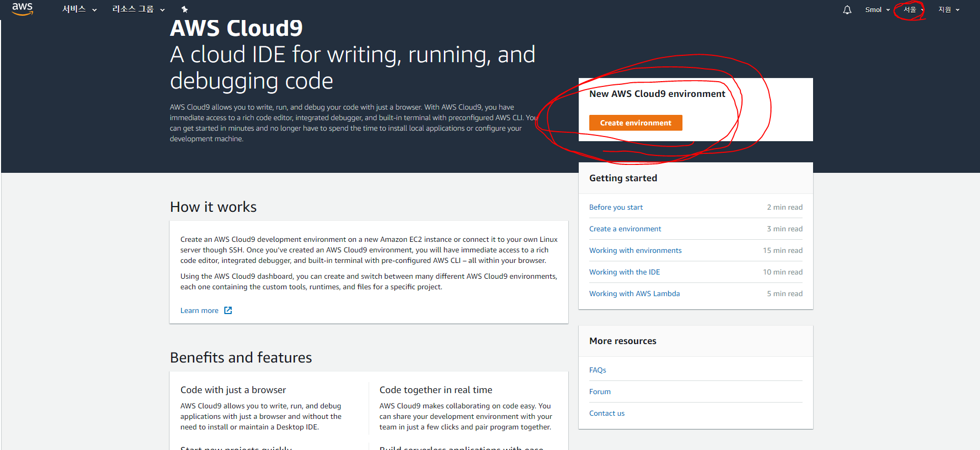Click the Create environment button
Screen dimensions: 980x450
pyautogui.click(x=636, y=123)
